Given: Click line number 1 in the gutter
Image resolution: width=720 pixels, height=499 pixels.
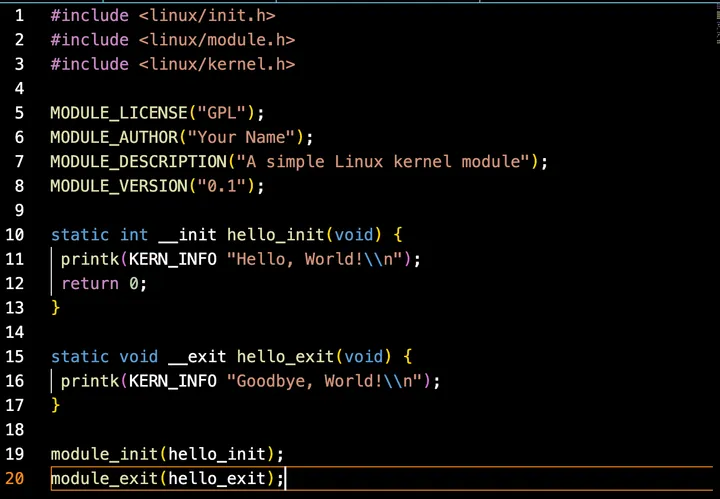Looking at the screenshot, I should pos(19,15).
